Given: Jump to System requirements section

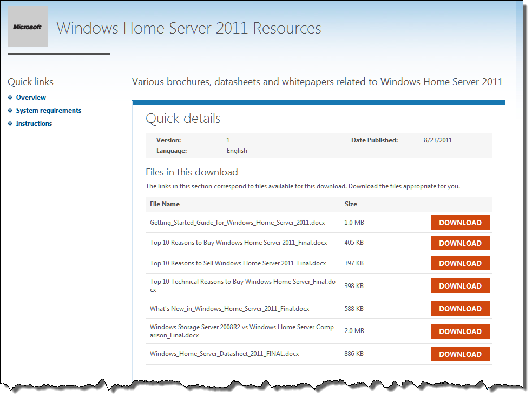Looking at the screenshot, I should coord(49,110).
